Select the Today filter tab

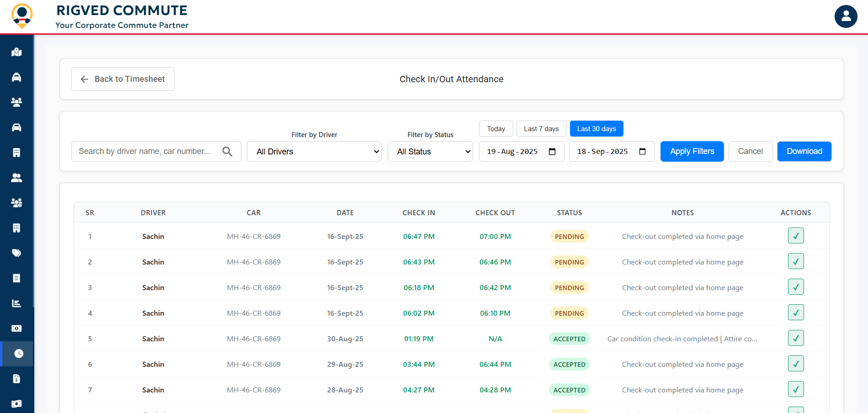point(496,128)
